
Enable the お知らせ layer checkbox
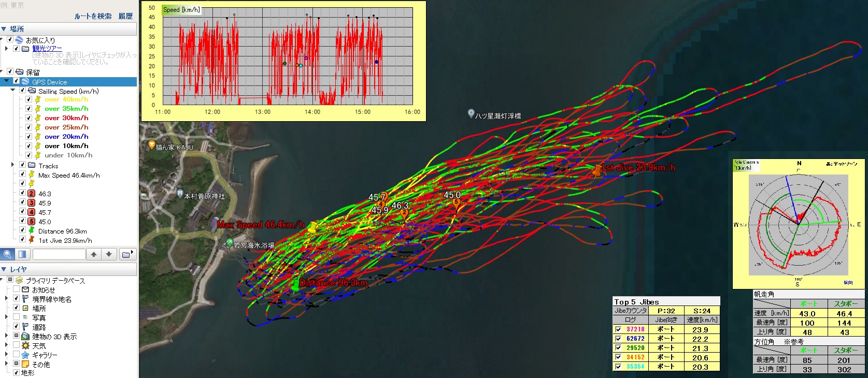click(x=16, y=289)
